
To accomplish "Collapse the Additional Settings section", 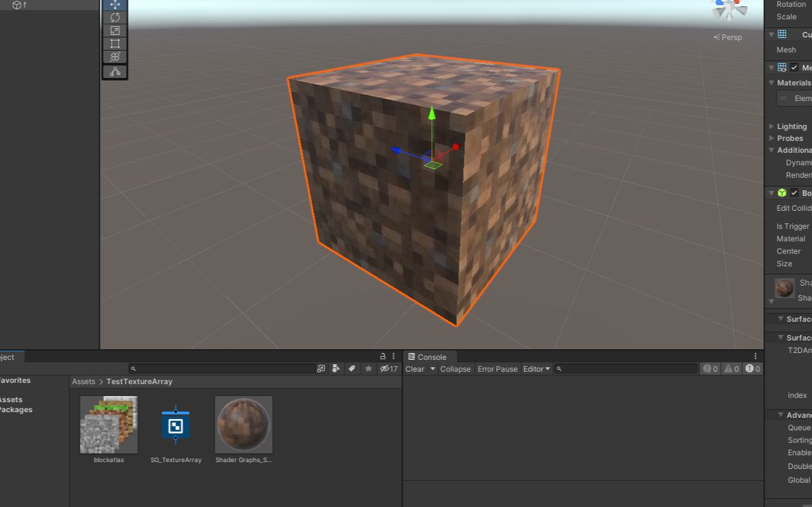I will (772, 150).
